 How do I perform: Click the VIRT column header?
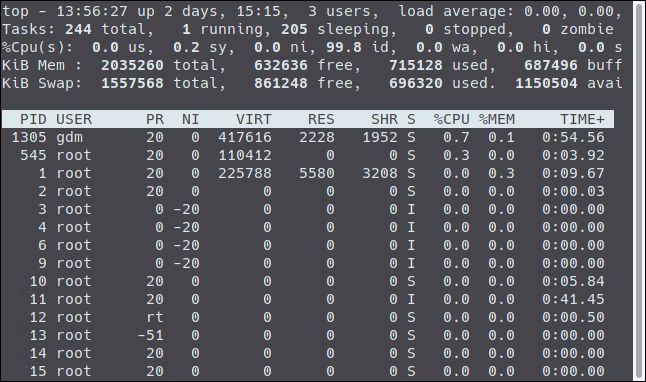(253, 119)
